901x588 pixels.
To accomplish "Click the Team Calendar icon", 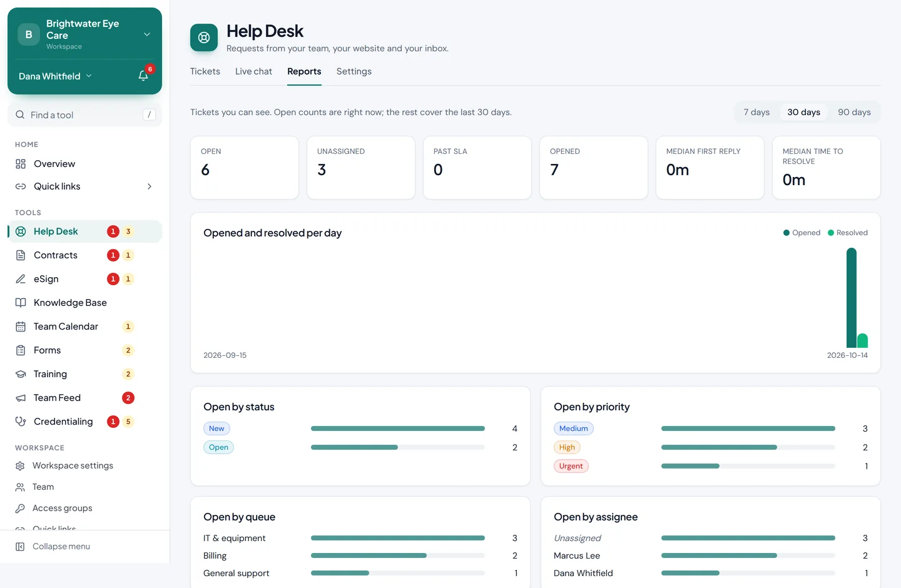I will coord(21,327).
